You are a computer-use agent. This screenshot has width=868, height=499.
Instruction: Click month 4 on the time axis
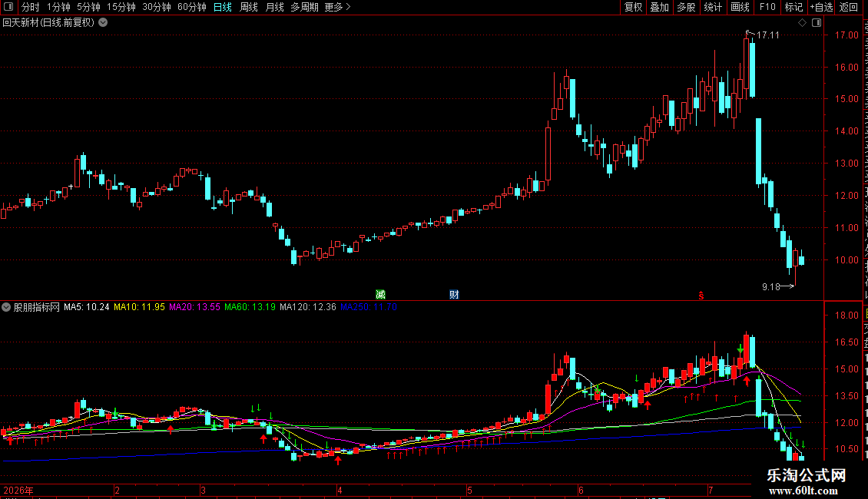[340, 490]
